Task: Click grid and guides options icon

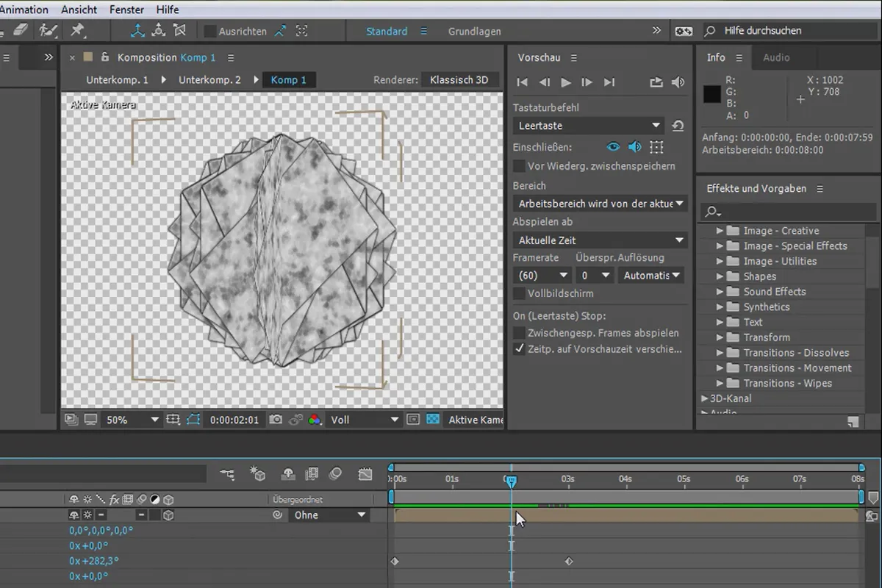Action: 173,420
